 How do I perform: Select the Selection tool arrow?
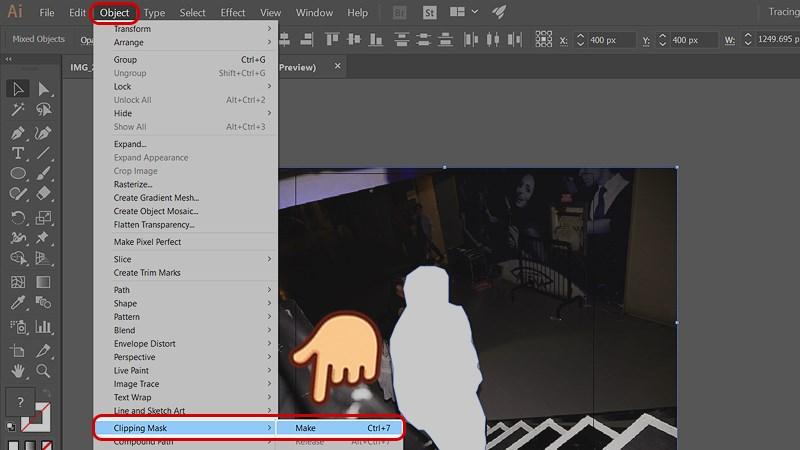[x=18, y=89]
